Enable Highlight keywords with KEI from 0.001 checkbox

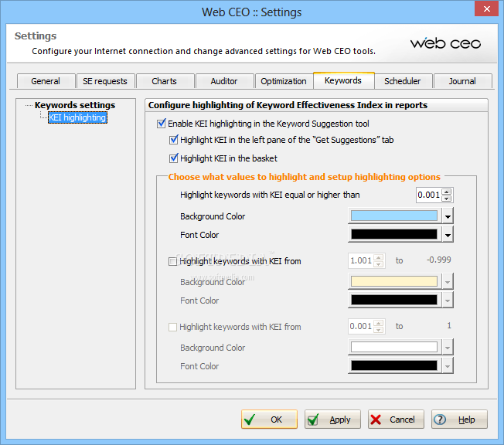(172, 327)
